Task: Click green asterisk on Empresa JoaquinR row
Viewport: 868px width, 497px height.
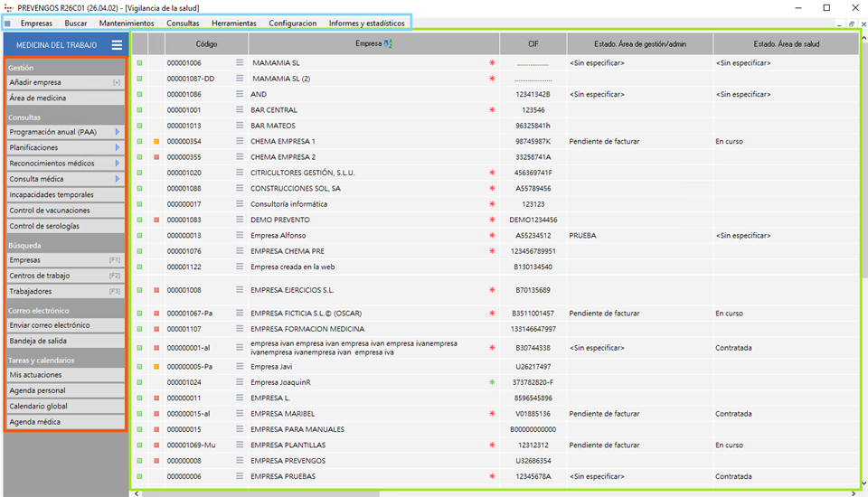Action: point(492,382)
